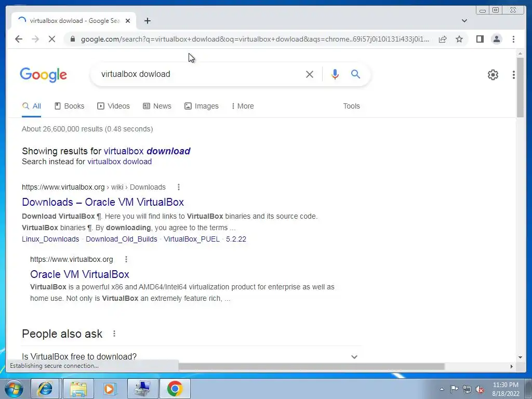Open Google quick settings gear
Image resolution: width=532 pixels, height=399 pixels.
pyautogui.click(x=493, y=75)
